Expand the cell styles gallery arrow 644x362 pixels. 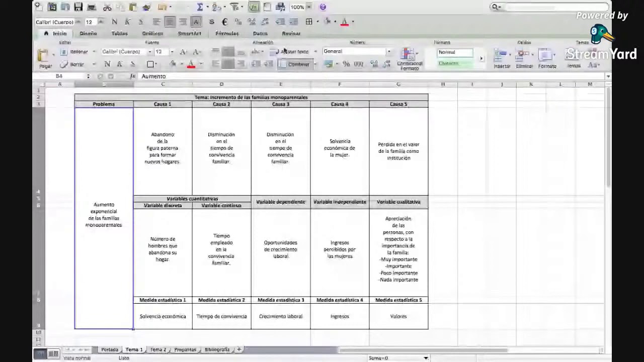(481, 58)
